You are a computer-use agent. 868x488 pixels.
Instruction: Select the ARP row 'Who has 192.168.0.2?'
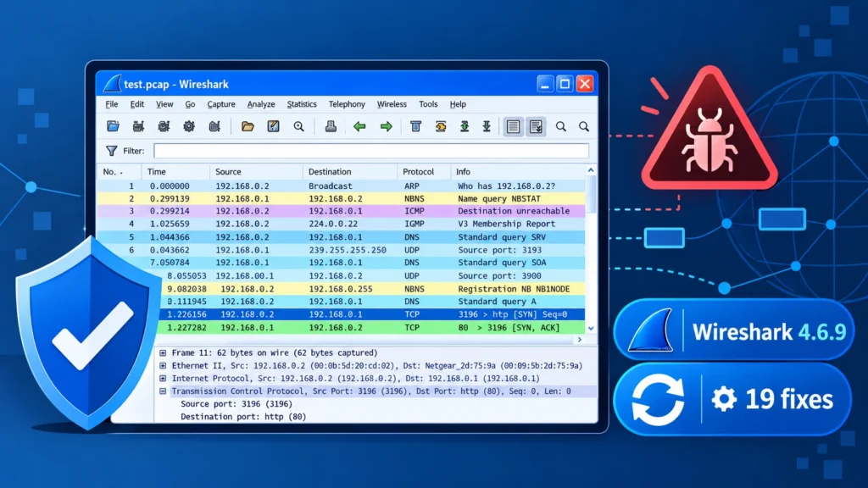click(341, 186)
